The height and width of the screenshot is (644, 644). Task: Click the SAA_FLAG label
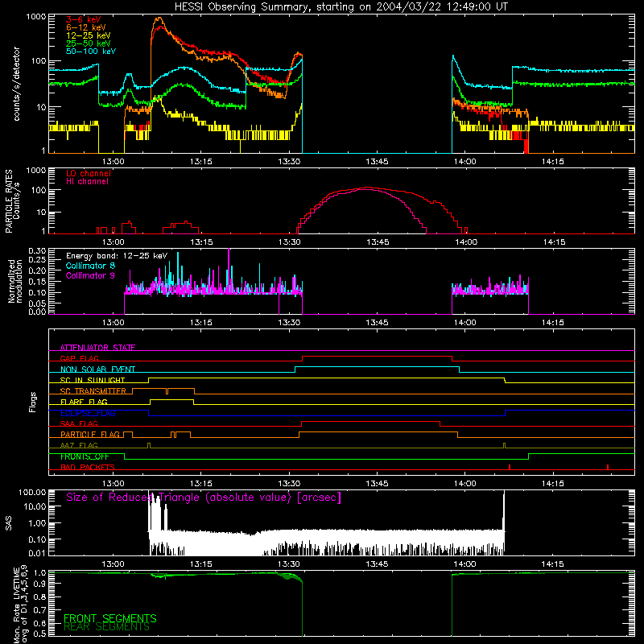(x=79, y=424)
